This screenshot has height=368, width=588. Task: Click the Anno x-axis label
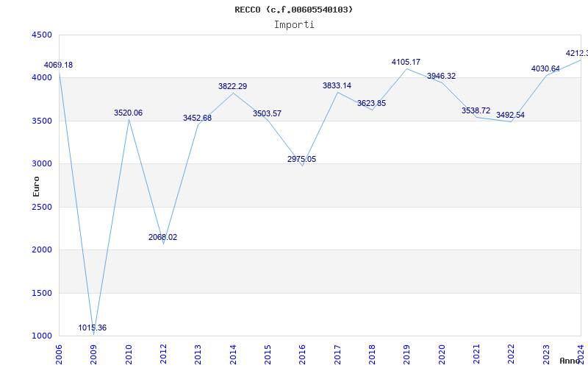click(570, 361)
